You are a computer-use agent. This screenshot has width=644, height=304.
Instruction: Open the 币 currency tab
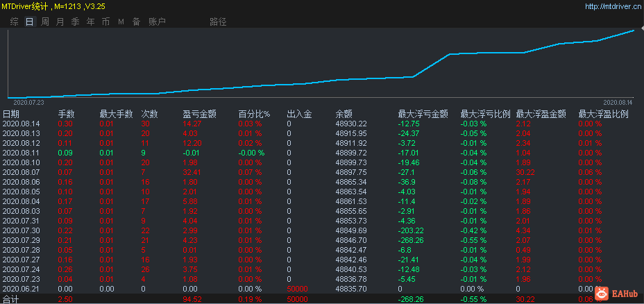[105, 22]
